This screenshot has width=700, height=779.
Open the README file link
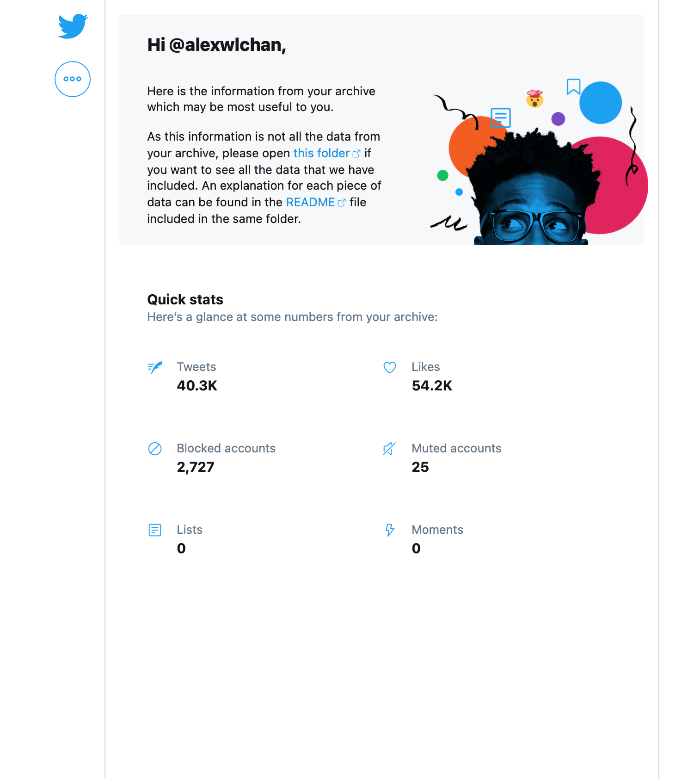(x=310, y=202)
